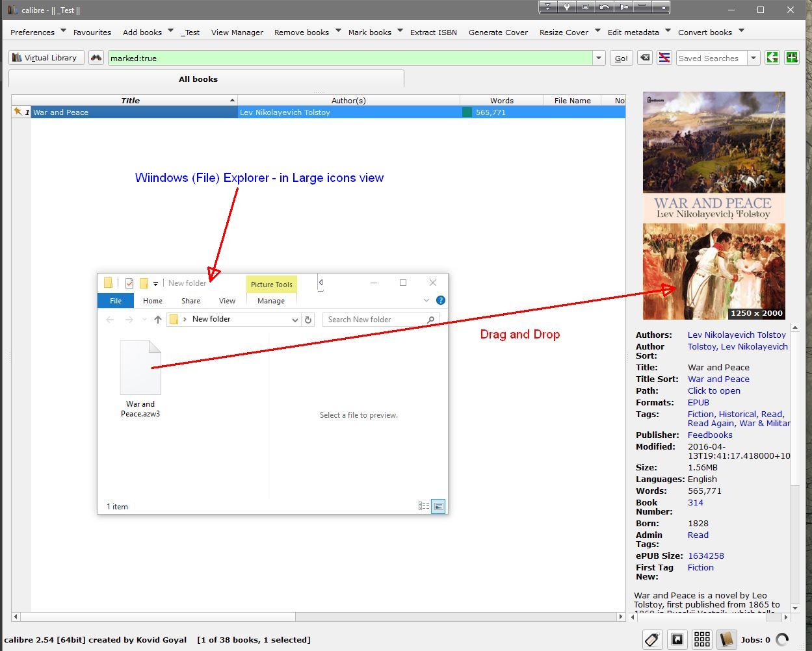Save the current search with the green plus icon

[792, 58]
